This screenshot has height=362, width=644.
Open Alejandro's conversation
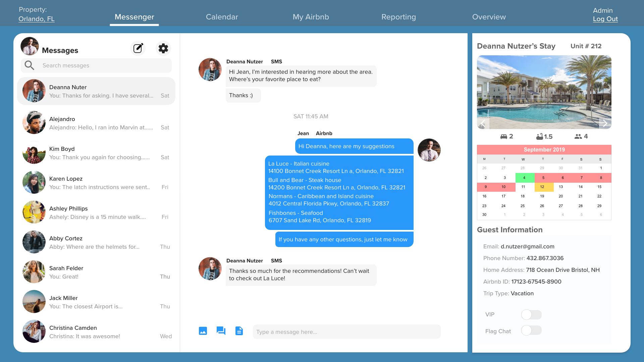pyautogui.click(x=96, y=123)
